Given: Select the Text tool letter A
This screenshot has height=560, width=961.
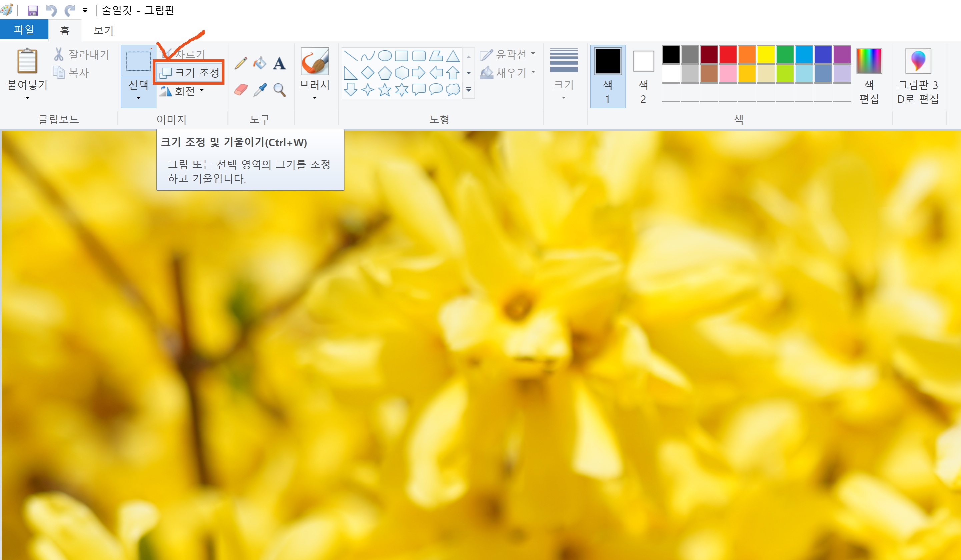Looking at the screenshot, I should (279, 63).
